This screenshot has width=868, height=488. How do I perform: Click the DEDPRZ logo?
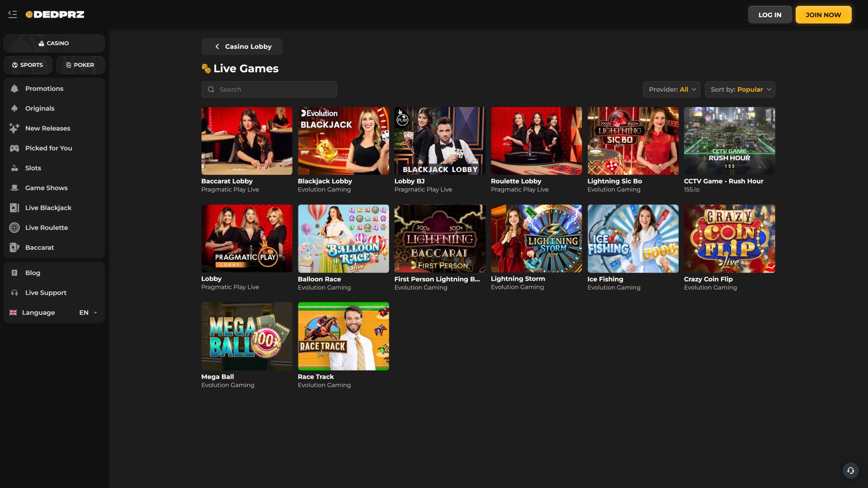pyautogui.click(x=55, y=14)
